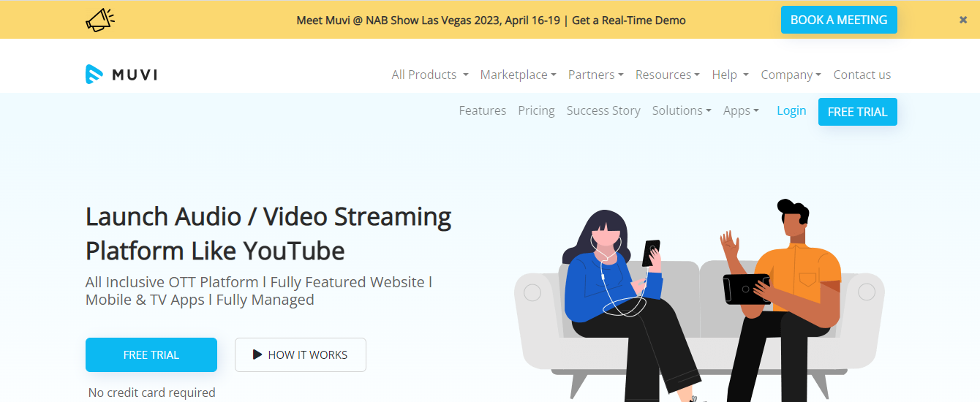Navigate to Pricing
Viewport: 980px width, 402px height.
536,110
